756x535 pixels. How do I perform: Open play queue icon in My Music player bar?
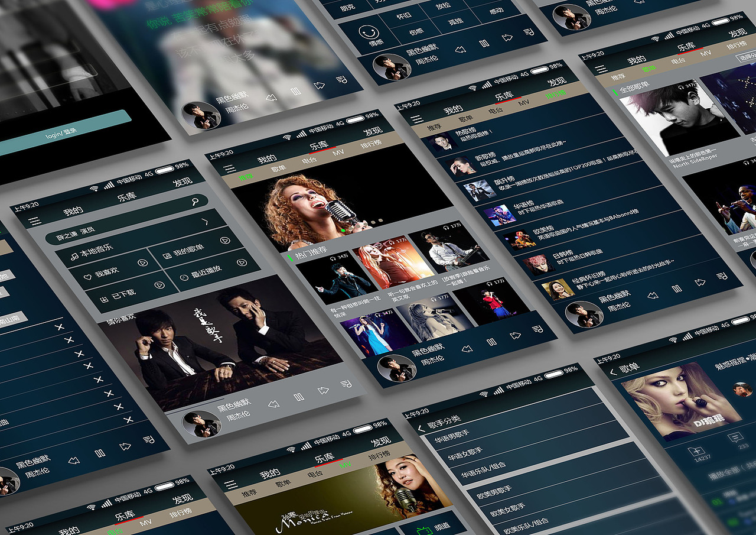(346, 384)
